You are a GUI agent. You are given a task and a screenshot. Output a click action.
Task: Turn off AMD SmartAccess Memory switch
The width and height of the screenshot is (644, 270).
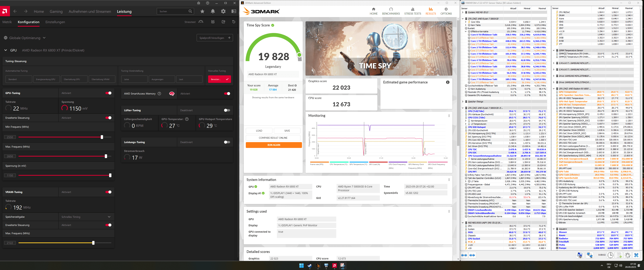[x=227, y=94]
